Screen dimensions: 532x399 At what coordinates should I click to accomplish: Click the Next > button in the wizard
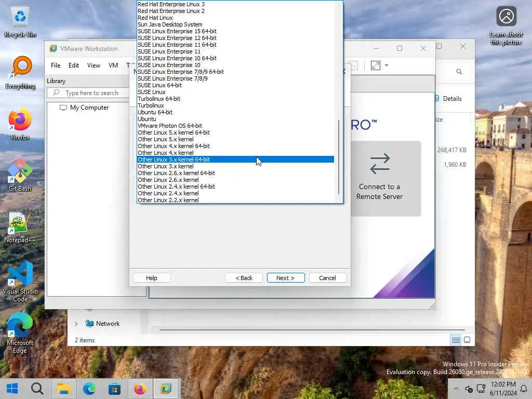286,278
